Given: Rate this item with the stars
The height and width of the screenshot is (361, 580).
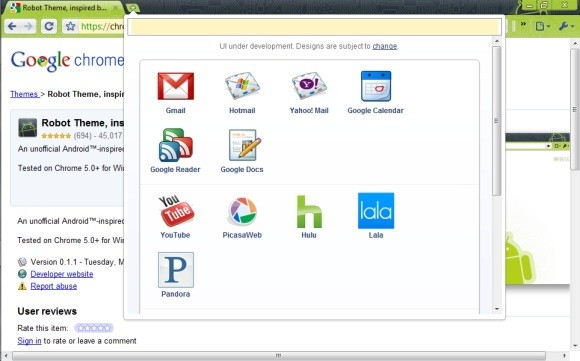Looking at the screenshot, I should [94, 328].
